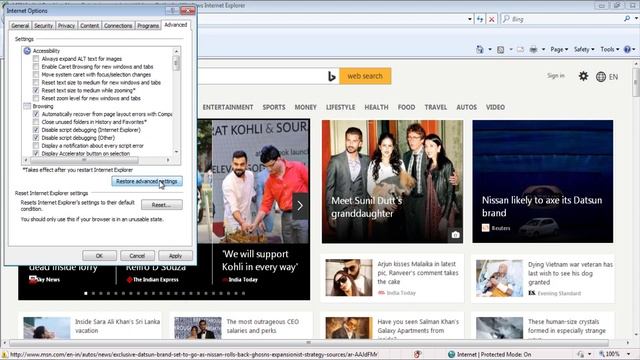Uncheck Disable script debugging (Other)

[x=36, y=138]
